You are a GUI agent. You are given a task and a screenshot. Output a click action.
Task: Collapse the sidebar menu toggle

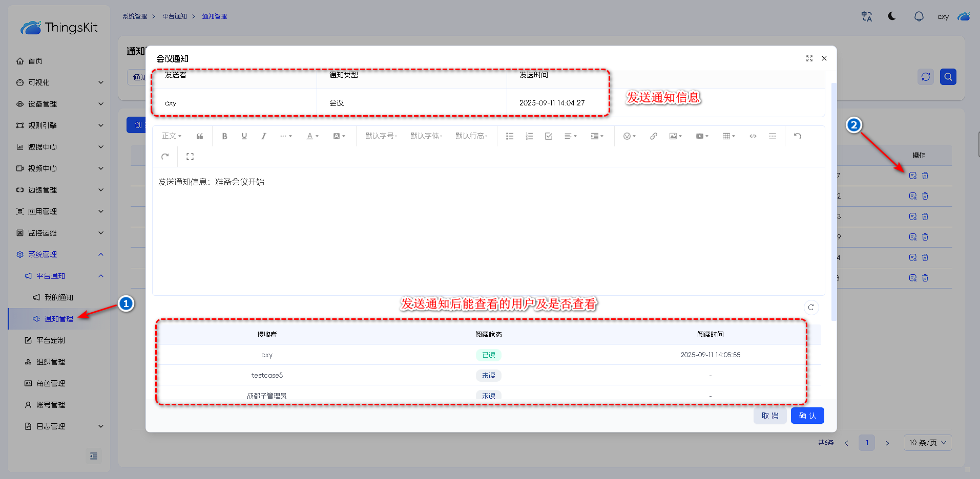(94, 456)
